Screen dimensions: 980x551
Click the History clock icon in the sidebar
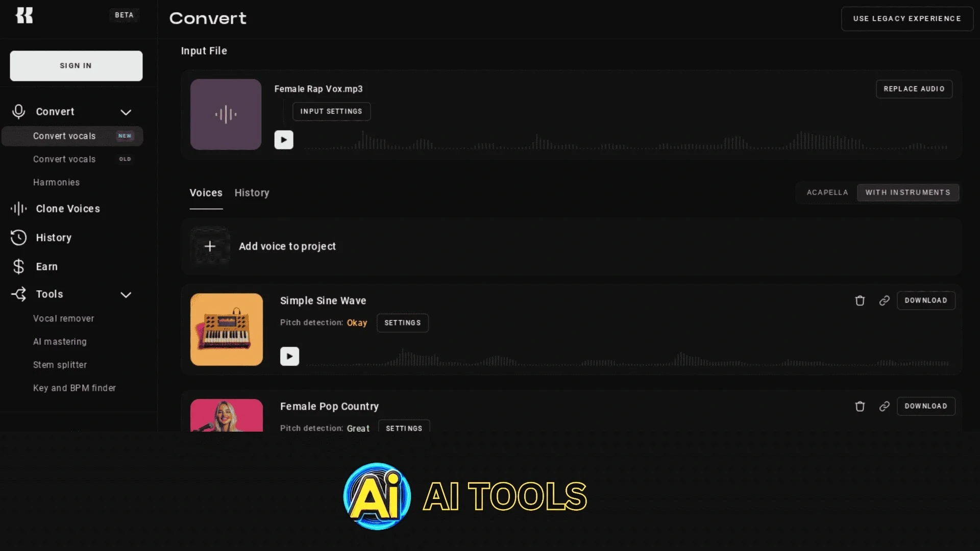18,238
